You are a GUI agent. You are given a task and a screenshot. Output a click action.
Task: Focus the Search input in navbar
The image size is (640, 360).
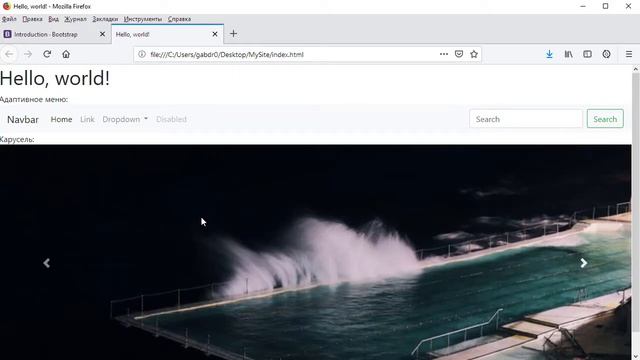tap(526, 119)
